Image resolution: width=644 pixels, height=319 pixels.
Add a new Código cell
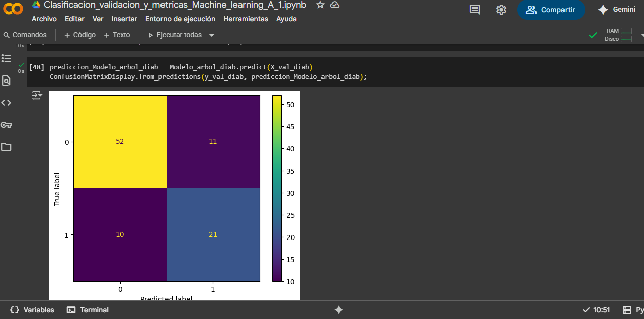click(x=80, y=35)
